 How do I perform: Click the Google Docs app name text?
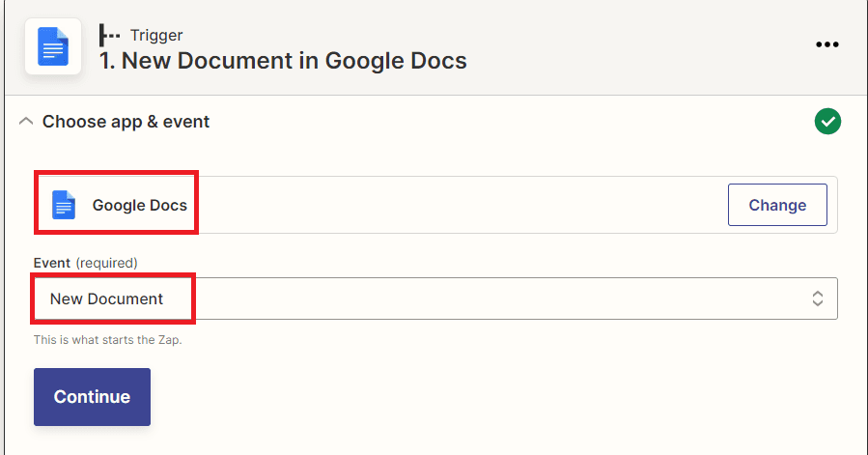click(x=140, y=205)
